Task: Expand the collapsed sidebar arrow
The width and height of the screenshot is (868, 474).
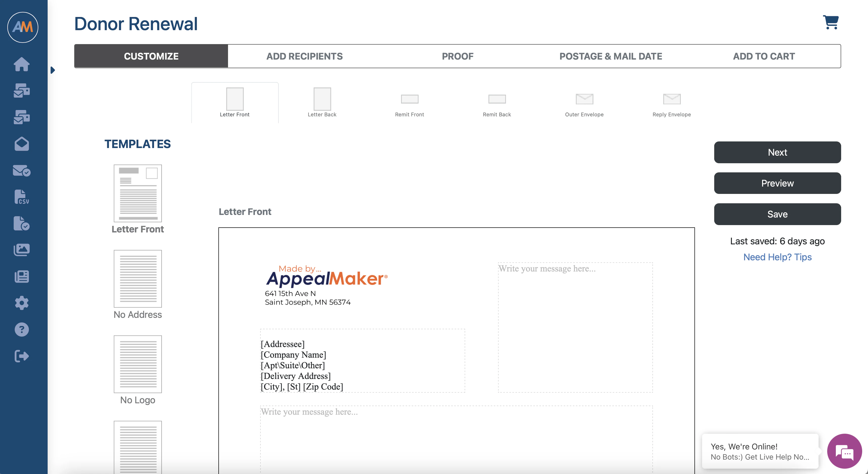Action: tap(53, 70)
